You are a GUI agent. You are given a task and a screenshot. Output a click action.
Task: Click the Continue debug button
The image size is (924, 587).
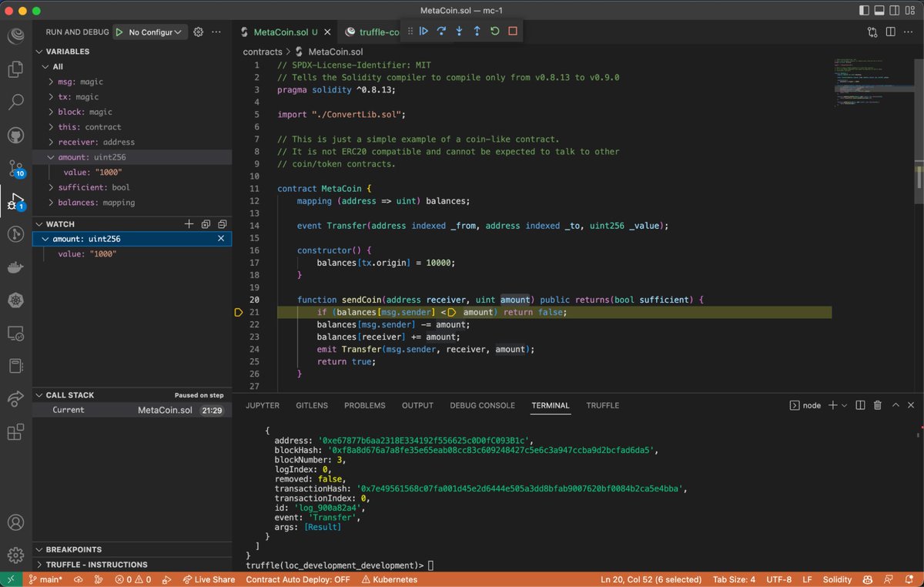pos(423,32)
